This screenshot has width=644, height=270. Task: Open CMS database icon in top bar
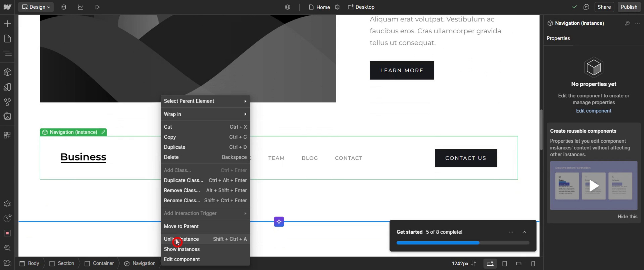tap(64, 7)
